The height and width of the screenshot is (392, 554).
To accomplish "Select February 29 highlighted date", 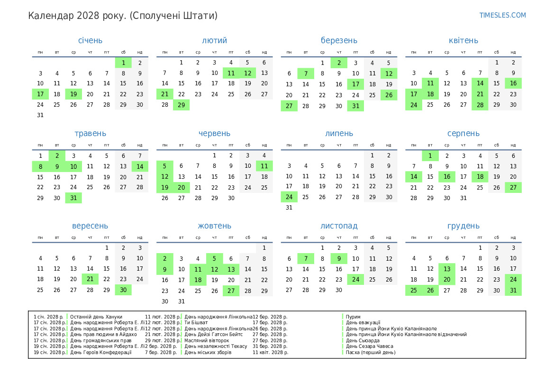I will 181,105.
